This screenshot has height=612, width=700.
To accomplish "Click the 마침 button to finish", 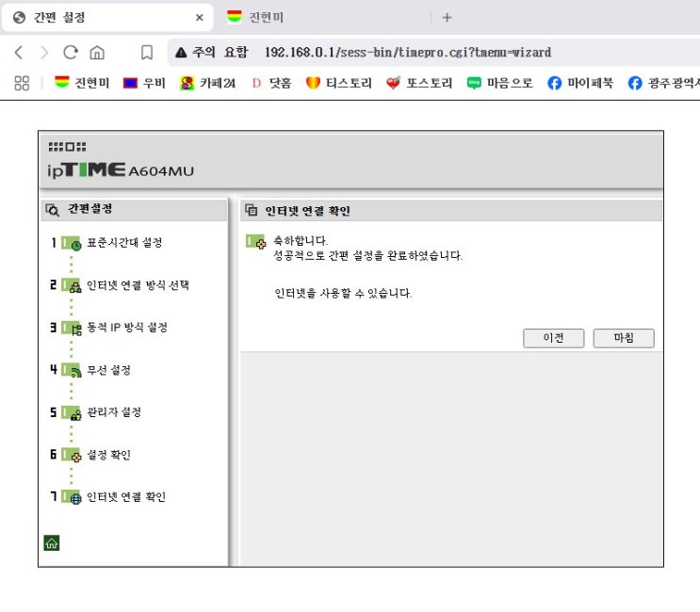I will (624, 338).
